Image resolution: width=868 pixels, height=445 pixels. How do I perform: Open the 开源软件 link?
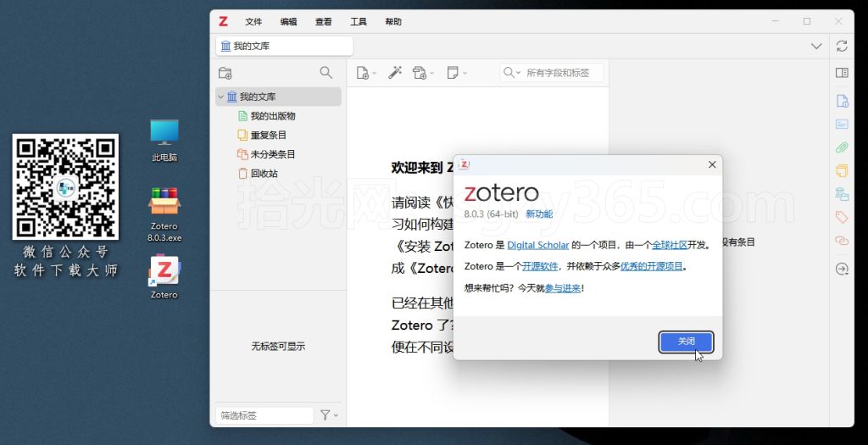click(x=540, y=266)
